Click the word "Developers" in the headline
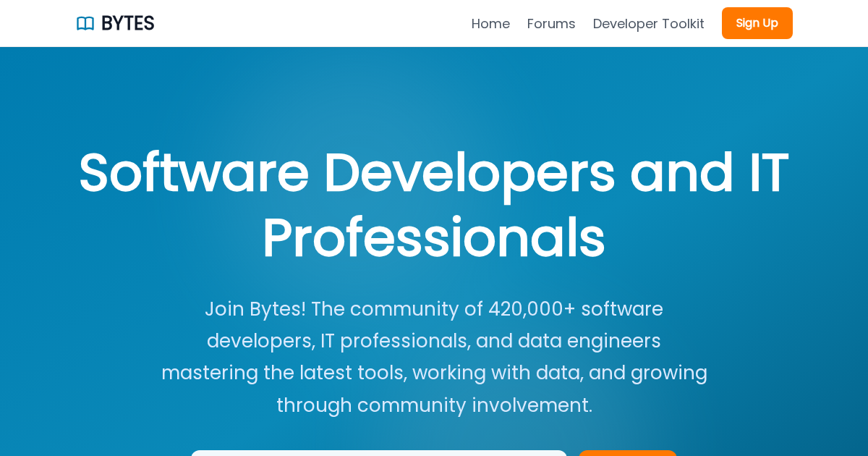868x456 pixels. point(469,172)
